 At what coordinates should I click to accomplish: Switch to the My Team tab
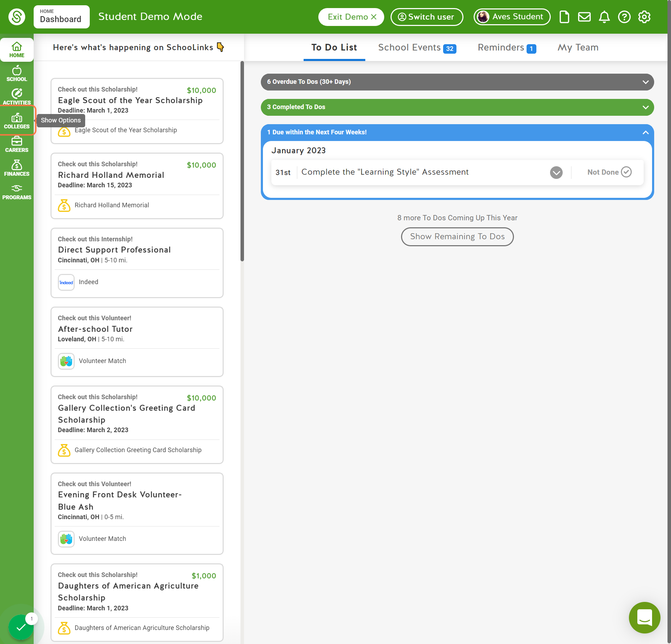coord(578,47)
